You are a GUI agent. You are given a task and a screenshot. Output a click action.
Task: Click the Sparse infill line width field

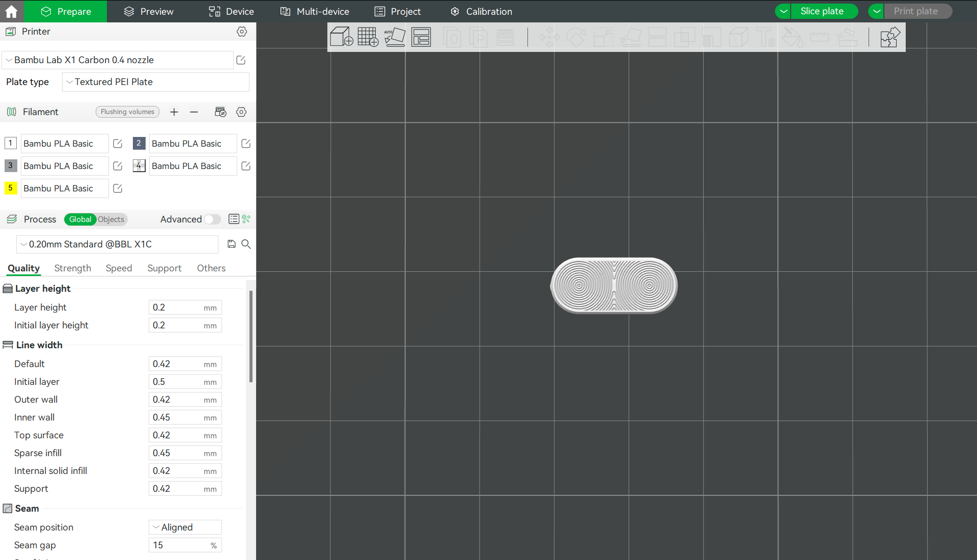185,453
